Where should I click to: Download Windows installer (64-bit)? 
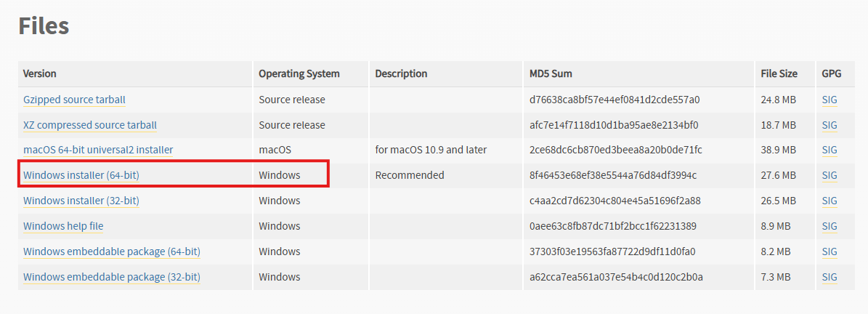[81, 176]
